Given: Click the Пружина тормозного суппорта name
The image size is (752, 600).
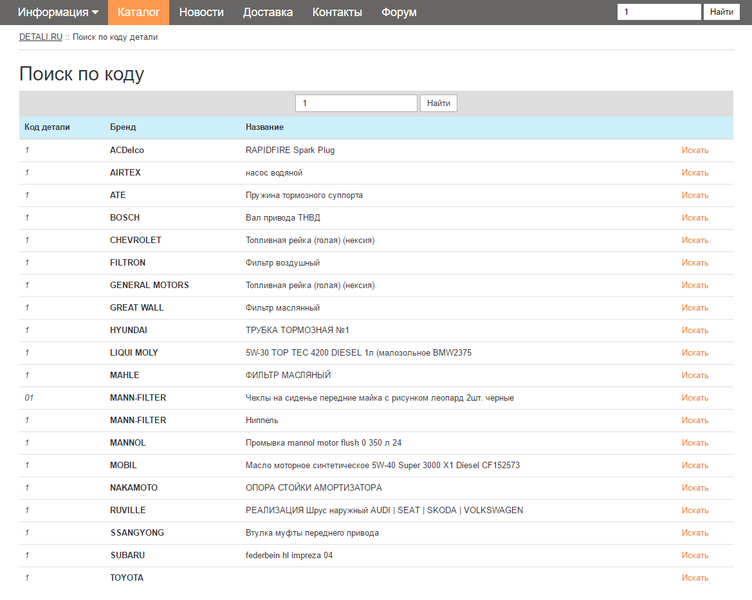Looking at the screenshot, I should 304,195.
